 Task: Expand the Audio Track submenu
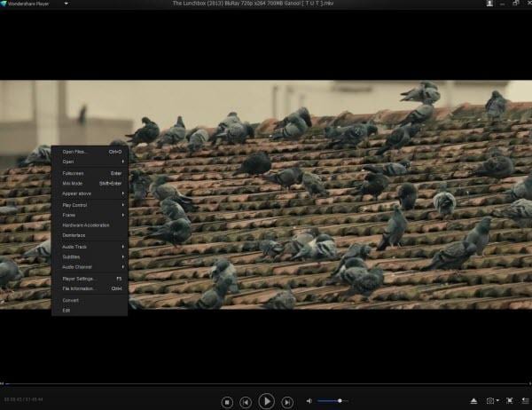pyautogui.click(x=90, y=247)
